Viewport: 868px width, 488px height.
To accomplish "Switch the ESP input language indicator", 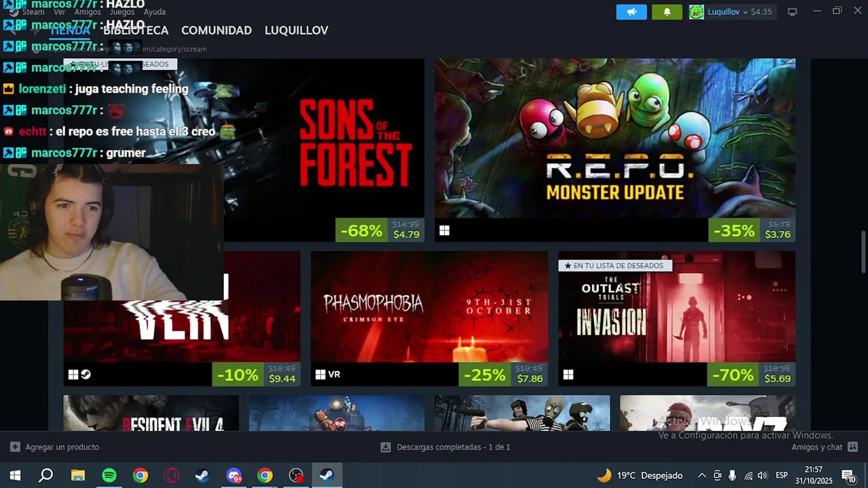I will tap(782, 475).
